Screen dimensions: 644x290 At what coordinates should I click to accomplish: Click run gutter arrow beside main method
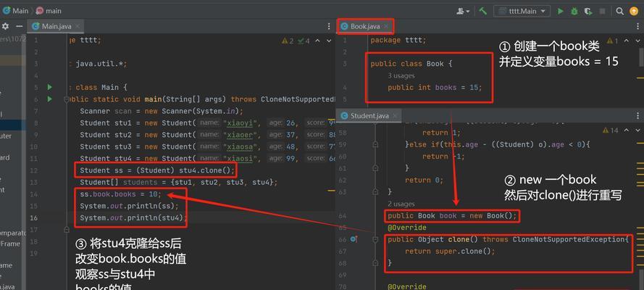click(x=50, y=99)
